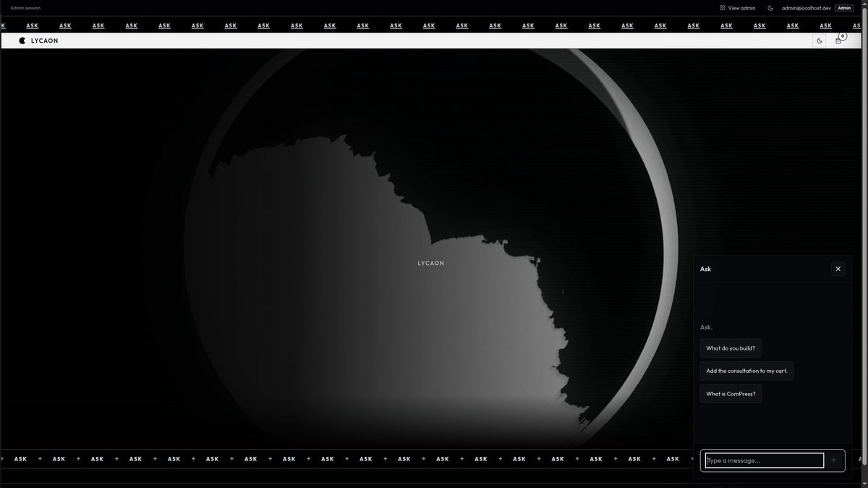Image resolution: width=868 pixels, height=488 pixels.
Task: Toggle dark mode in the admin session bar
Action: click(x=770, y=8)
